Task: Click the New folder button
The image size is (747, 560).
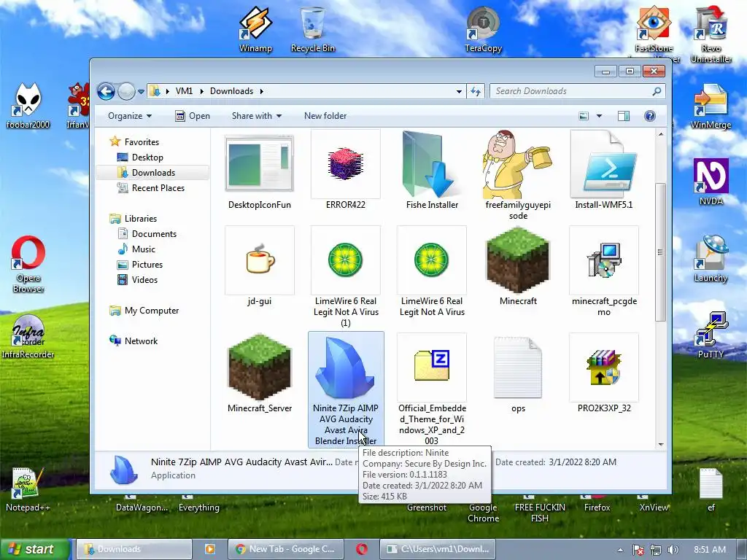Action: pos(325,116)
